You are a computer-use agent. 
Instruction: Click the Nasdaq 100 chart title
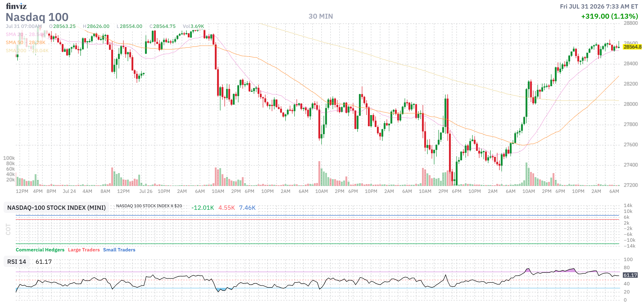37,17
